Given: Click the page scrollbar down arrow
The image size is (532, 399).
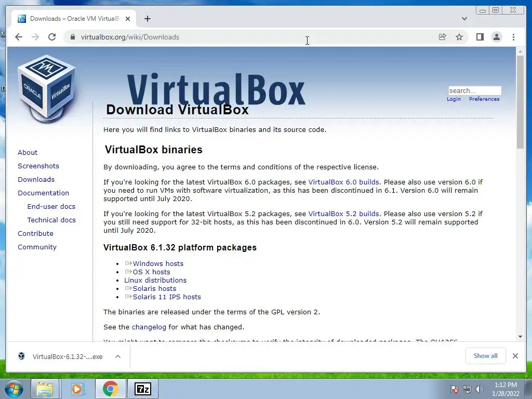Looking at the screenshot, I should (520, 337).
